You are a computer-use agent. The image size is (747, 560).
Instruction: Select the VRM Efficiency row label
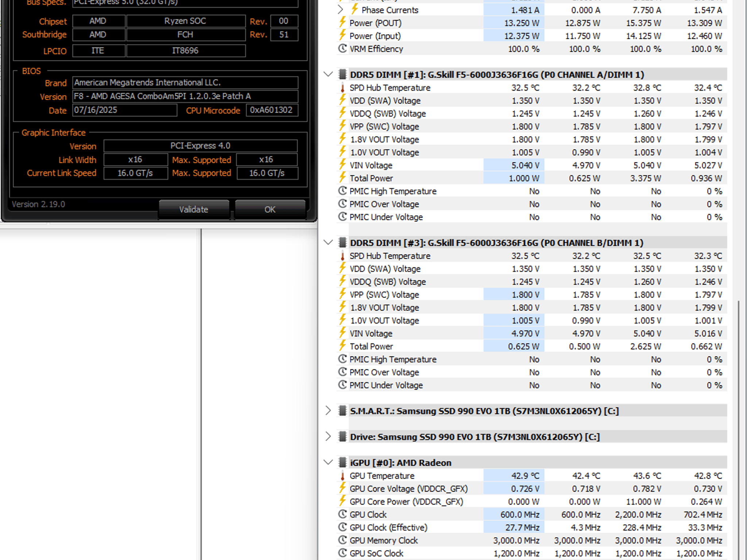[x=376, y=49]
